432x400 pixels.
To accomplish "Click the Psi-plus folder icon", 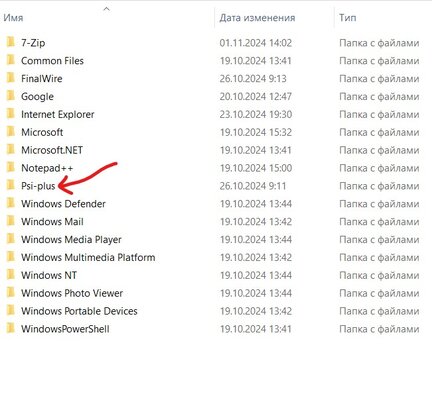I will pos(11,185).
